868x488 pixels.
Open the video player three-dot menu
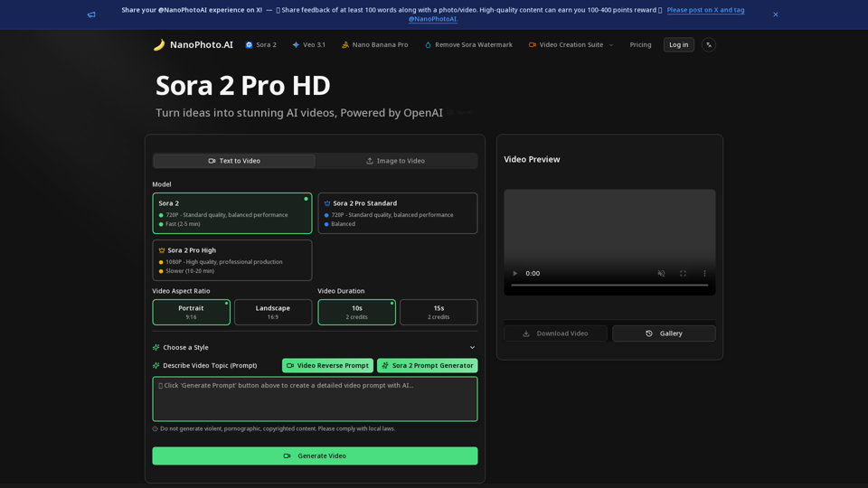[x=704, y=273]
